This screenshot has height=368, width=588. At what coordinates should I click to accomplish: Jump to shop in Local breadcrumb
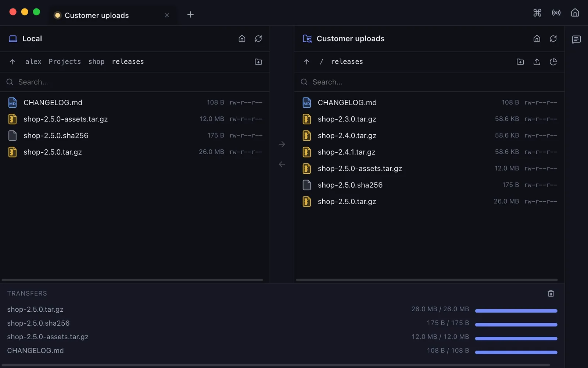pos(96,61)
